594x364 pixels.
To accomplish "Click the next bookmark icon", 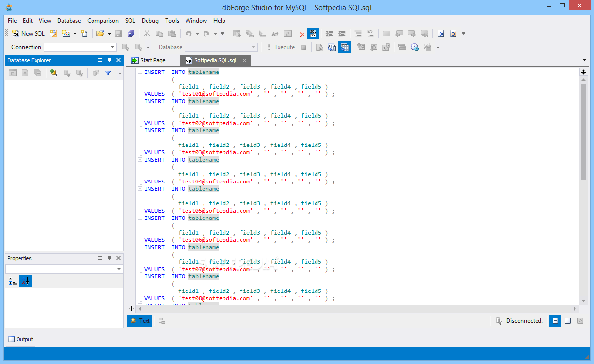I will pos(412,34).
